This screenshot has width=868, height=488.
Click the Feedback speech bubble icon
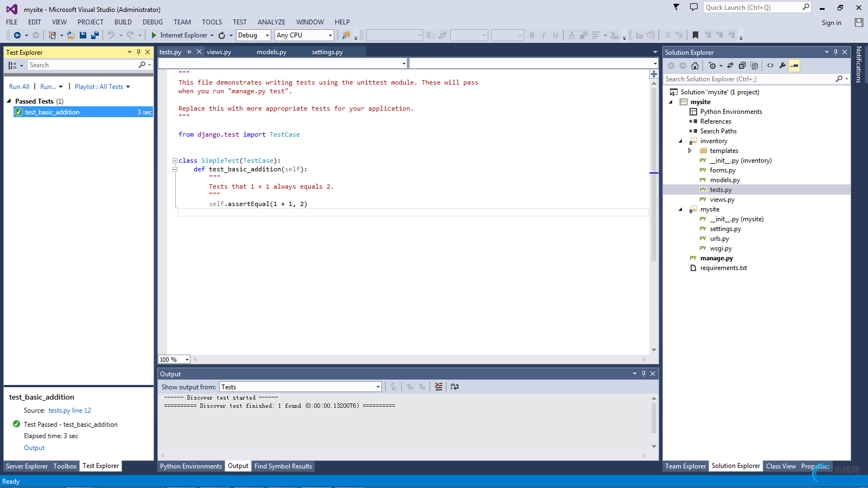(x=693, y=7)
